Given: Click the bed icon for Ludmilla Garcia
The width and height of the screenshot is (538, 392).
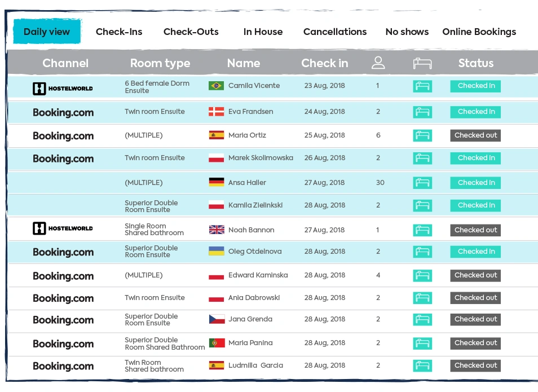Looking at the screenshot, I should [422, 365].
